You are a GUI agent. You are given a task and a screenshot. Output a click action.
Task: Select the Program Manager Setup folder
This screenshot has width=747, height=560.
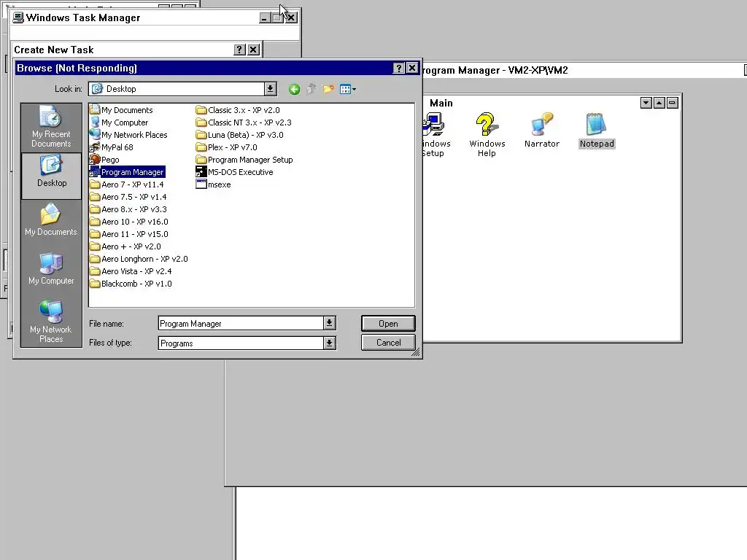coord(245,160)
